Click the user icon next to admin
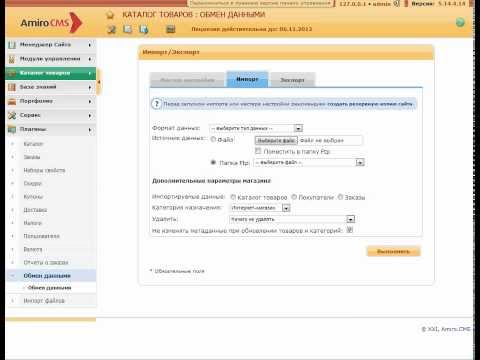The image size is (480, 360). tap(396, 4)
